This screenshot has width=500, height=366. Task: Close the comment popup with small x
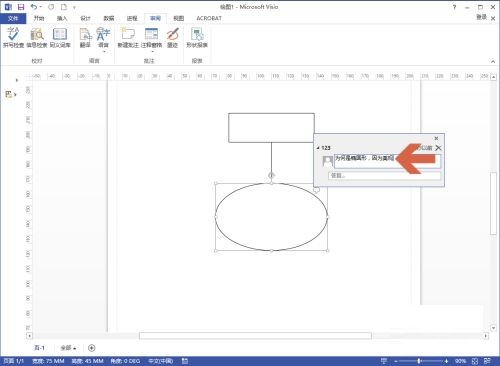(436, 138)
